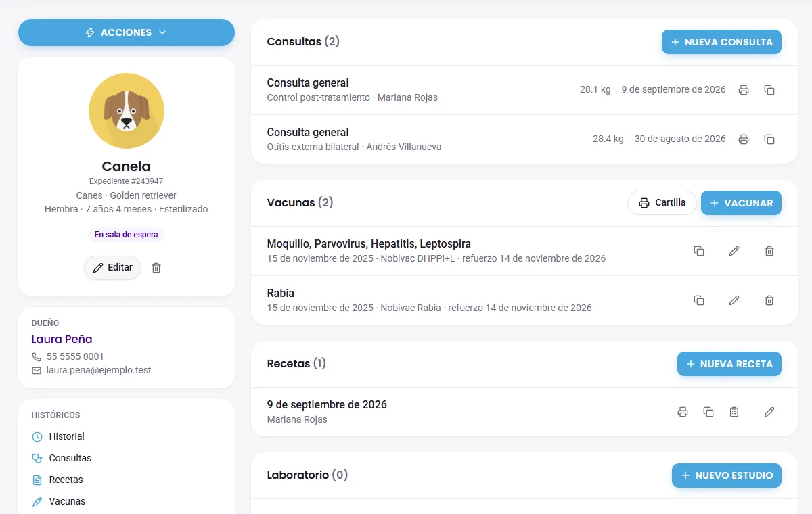Print the 9 de septiembre consultation
812x514 pixels.
point(744,90)
